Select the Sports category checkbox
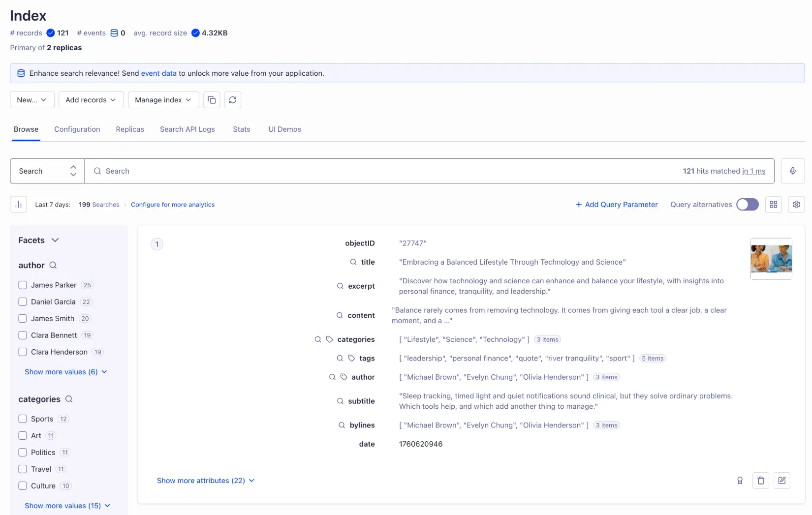The height and width of the screenshot is (515, 812). coord(23,419)
